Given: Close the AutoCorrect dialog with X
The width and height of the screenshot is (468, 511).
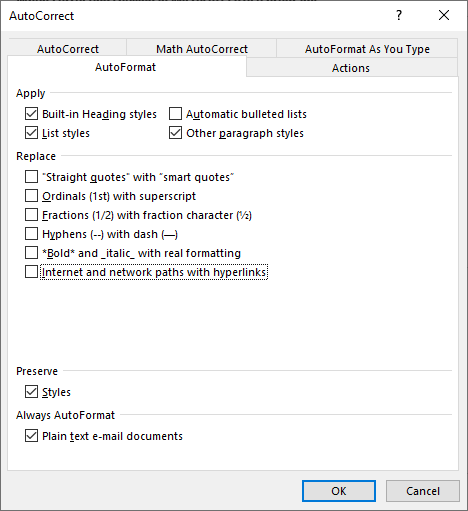Looking at the screenshot, I should point(444,15).
